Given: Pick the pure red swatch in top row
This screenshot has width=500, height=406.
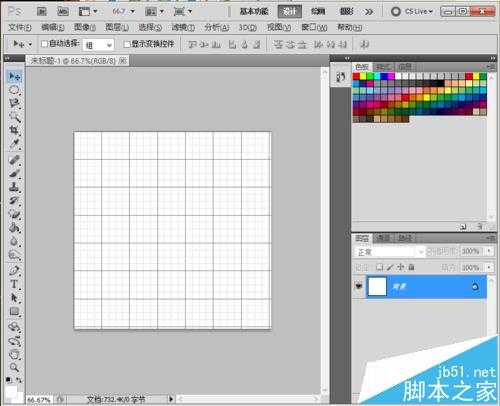Looking at the screenshot, I should (x=356, y=76).
